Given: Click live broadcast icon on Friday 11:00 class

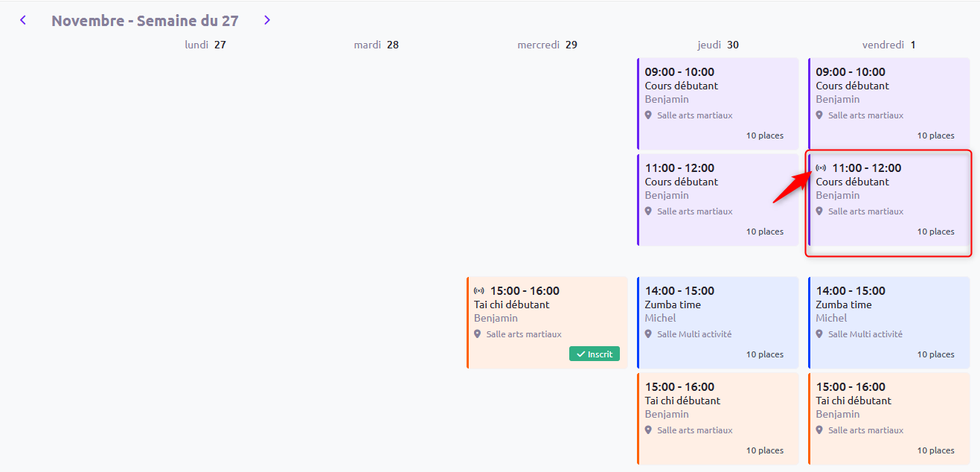Looking at the screenshot, I should click(x=821, y=168).
